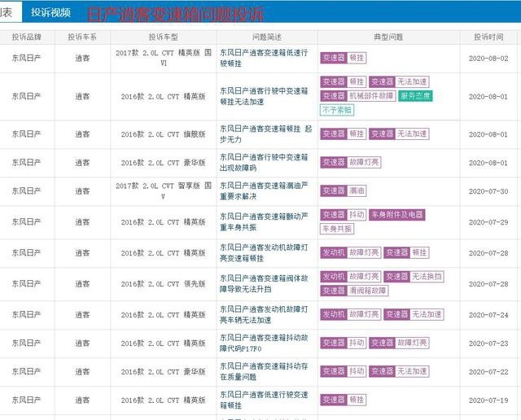Click 东风日产 brand in 2020-08-02 row
This screenshot has height=420, width=521.
pos(27,58)
